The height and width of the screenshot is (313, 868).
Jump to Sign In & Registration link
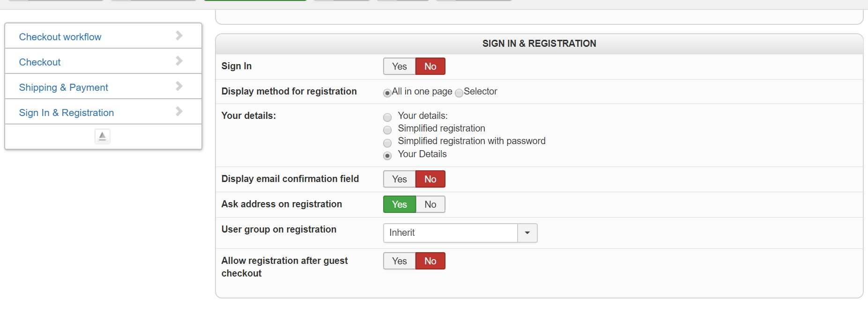point(67,113)
